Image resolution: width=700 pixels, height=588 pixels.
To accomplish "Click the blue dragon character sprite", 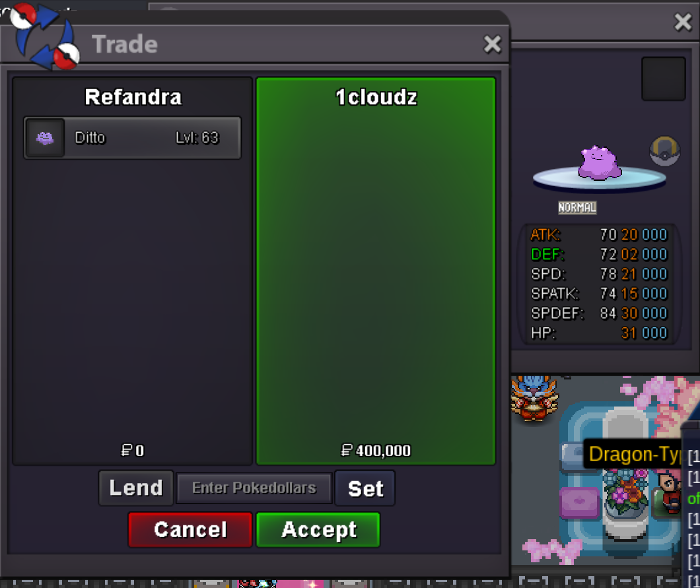I will (x=534, y=399).
